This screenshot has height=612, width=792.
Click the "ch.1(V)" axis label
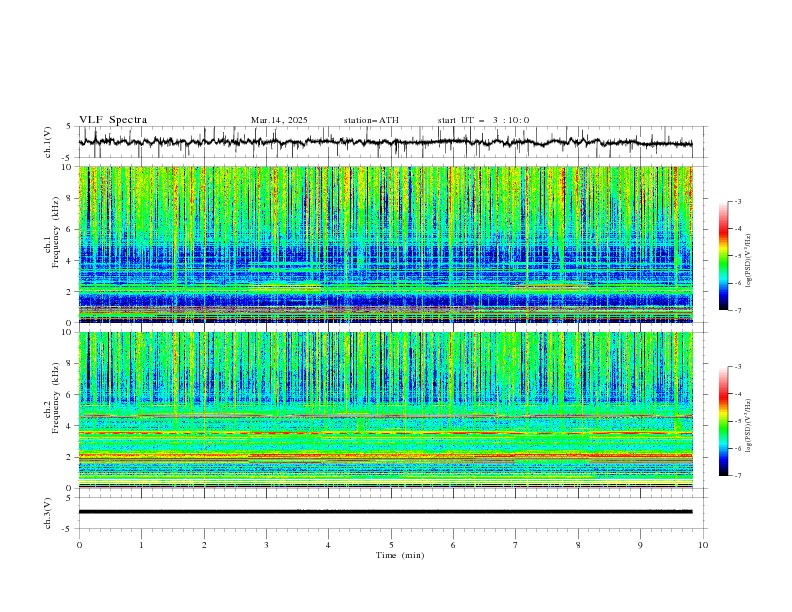48,142
